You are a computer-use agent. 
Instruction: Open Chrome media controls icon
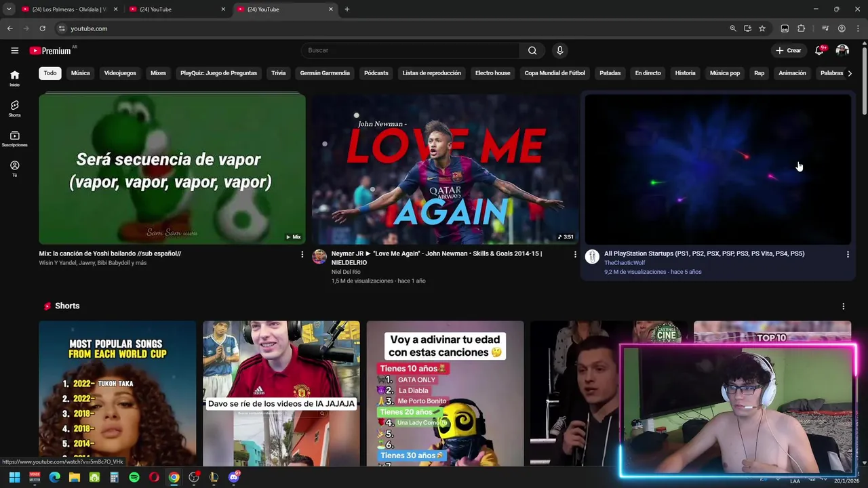(825, 28)
